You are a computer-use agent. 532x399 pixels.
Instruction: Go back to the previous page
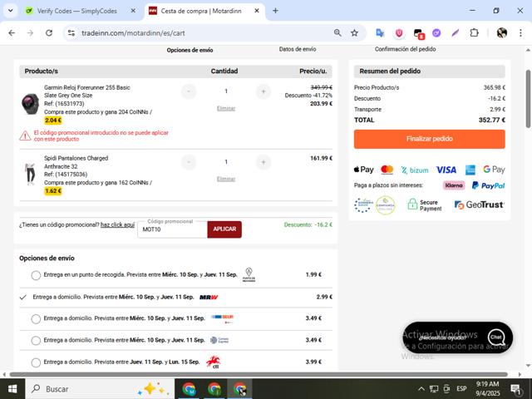click(x=12, y=33)
